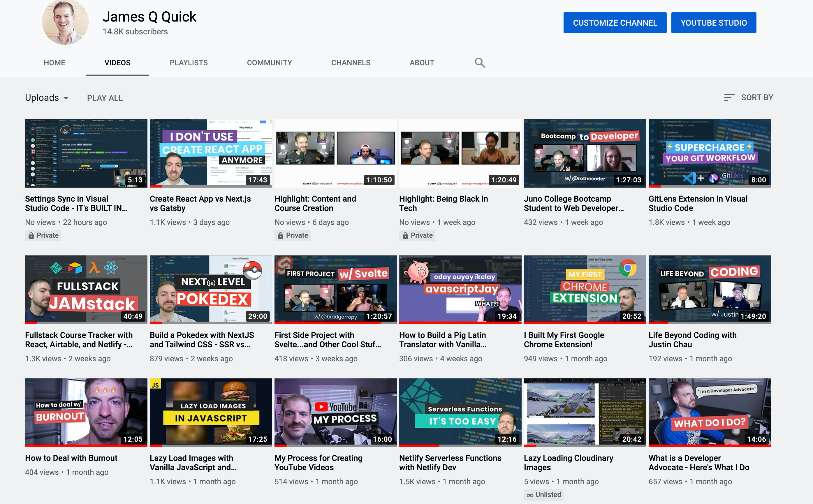813x504 pixels.
Task: Click title First Side Project with Svelte
Action: 328,340
